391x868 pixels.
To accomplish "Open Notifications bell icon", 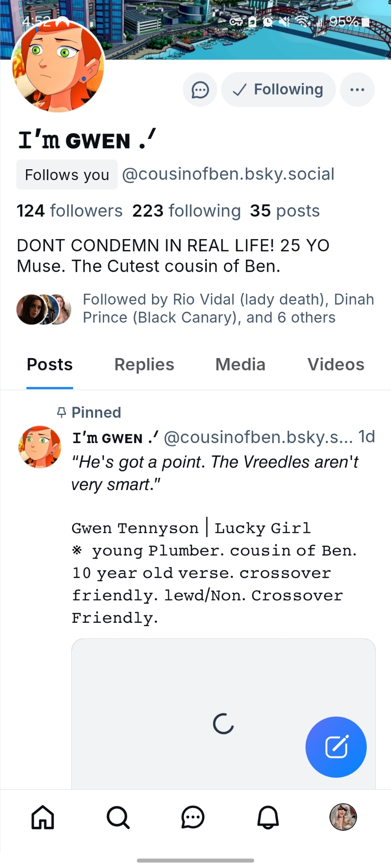I will pyautogui.click(x=268, y=818).
